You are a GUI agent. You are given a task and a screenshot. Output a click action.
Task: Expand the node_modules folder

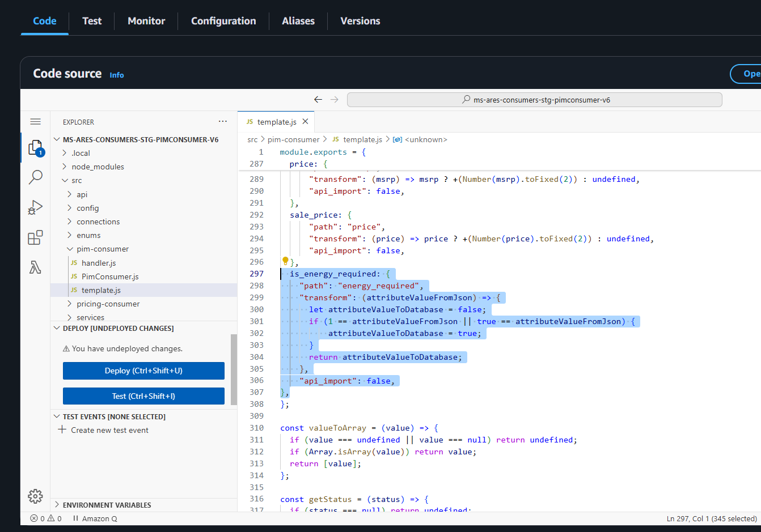(98, 167)
